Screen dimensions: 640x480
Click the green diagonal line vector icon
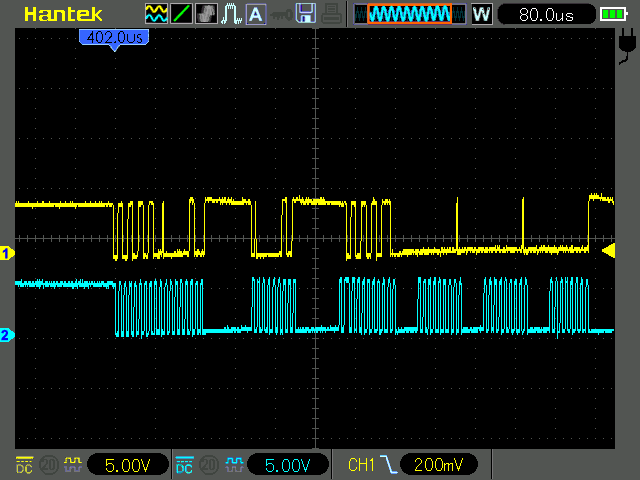tap(181, 14)
